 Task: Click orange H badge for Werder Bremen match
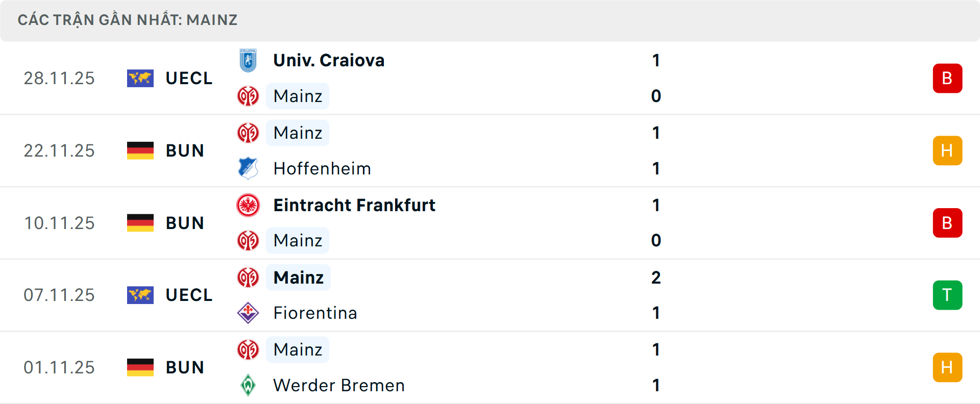[947, 367]
